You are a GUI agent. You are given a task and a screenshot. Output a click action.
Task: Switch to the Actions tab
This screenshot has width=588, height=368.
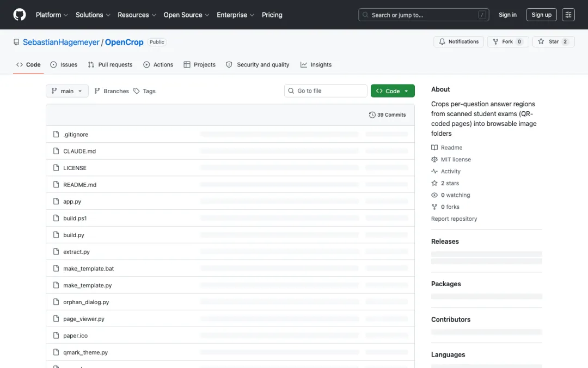(158, 64)
